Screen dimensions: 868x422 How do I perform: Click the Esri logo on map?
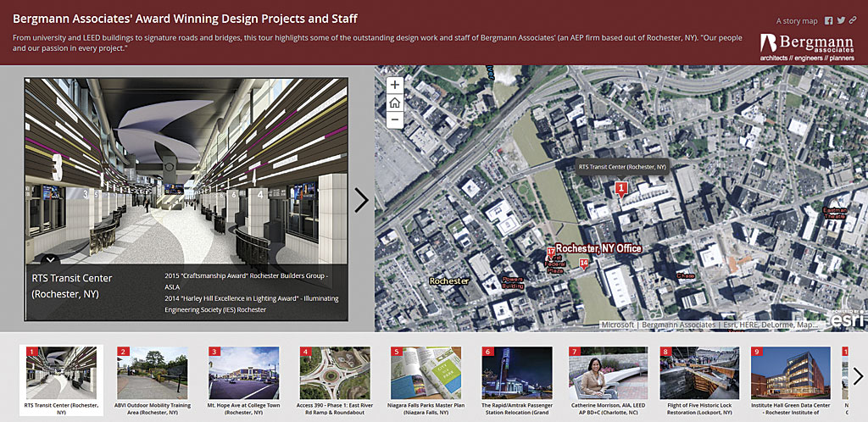pyautogui.click(x=848, y=320)
